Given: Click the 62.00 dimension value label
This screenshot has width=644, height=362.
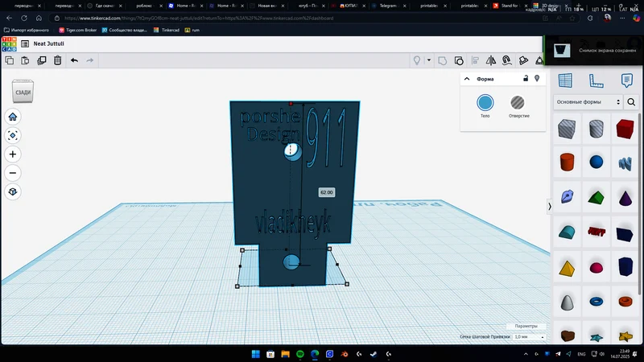Looking at the screenshot, I should tap(327, 192).
